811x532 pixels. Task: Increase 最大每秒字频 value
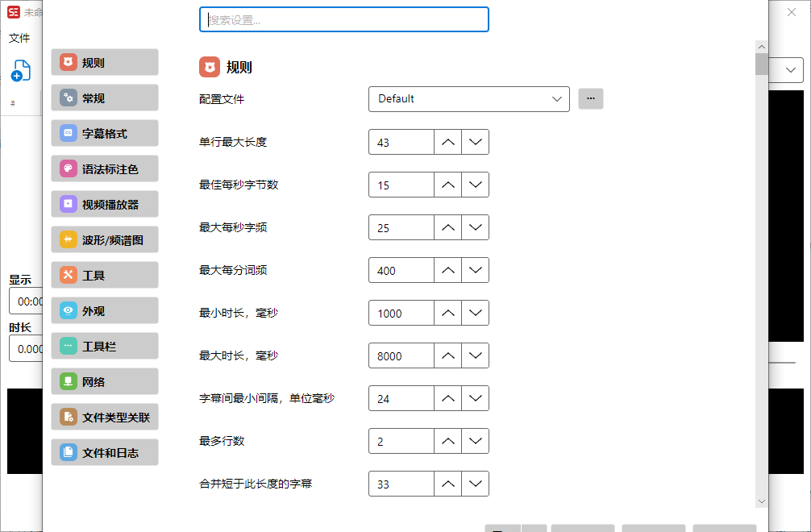click(448, 227)
